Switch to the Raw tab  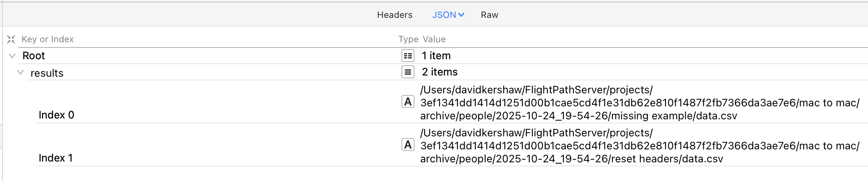(489, 15)
